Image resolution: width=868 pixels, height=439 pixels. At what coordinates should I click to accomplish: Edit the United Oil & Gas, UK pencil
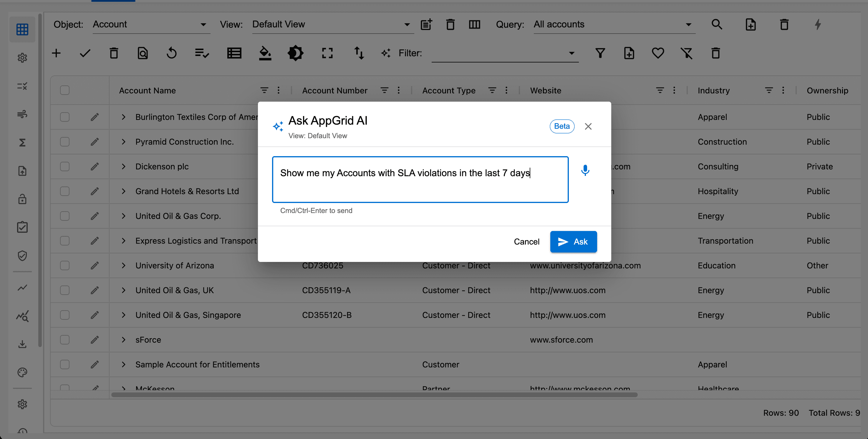[95, 290]
